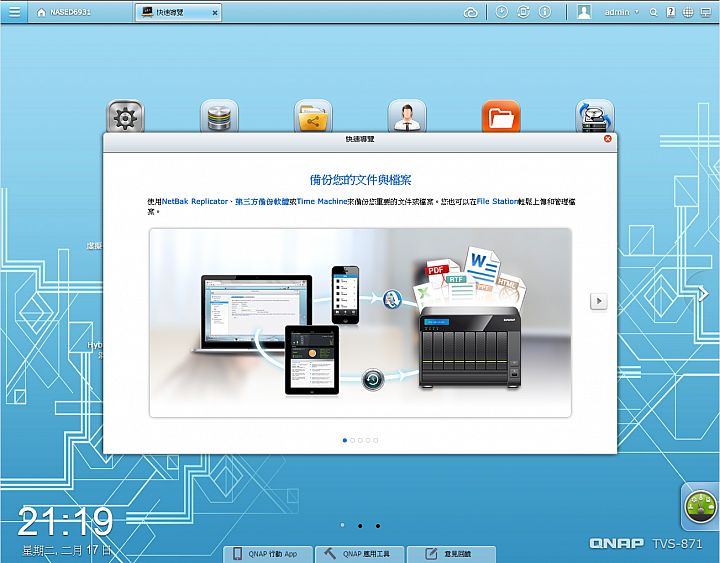Open the Users account icon
Screen dimensions: 720x563
pyautogui.click(x=407, y=117)
